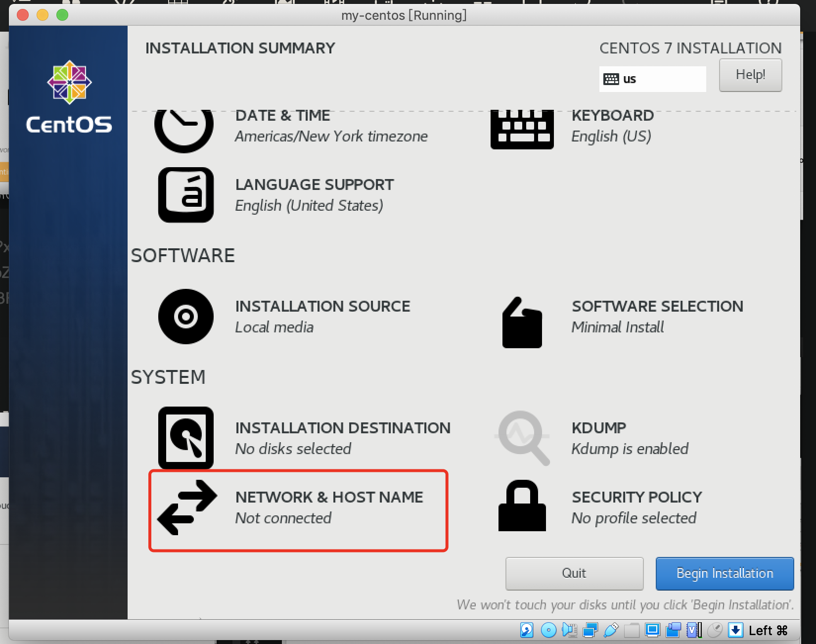Click 'Not connected' status text
Viewport: 816px width, 644px height.
283,518
